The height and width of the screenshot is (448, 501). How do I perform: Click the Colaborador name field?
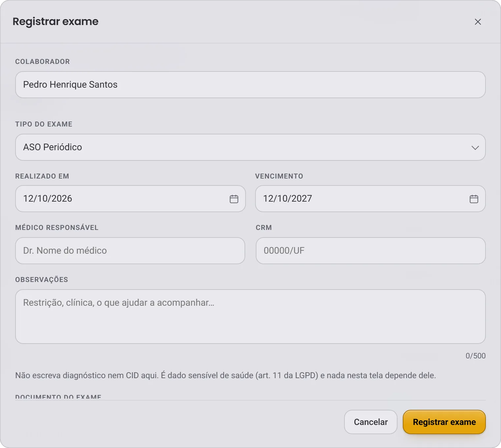[x=250, y=85]
